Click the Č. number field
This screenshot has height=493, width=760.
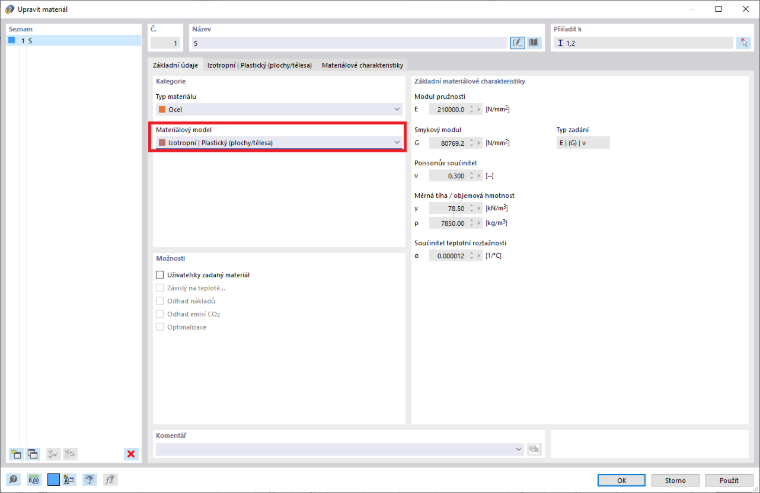[x=165, y=43]
